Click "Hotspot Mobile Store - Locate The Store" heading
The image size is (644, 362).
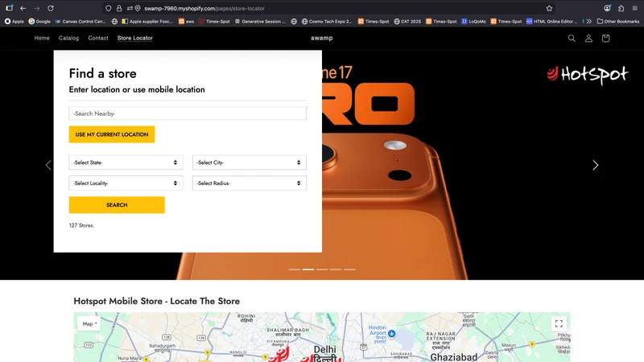point(156,301)
